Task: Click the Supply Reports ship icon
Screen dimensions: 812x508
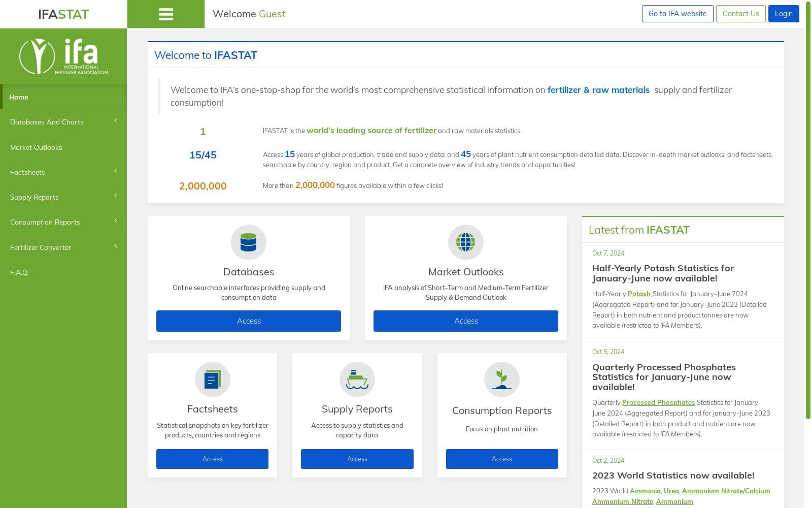Action: [357, 379]
